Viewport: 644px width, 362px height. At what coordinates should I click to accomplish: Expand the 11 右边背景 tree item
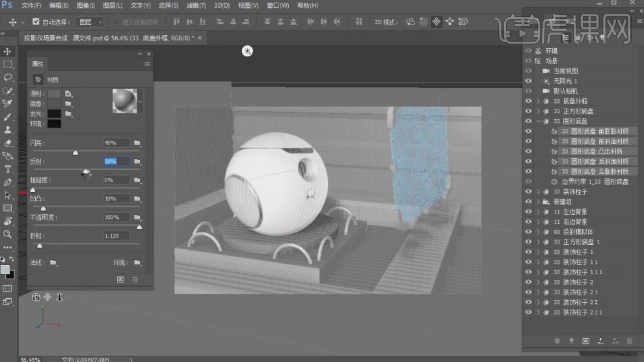[539, 222]
